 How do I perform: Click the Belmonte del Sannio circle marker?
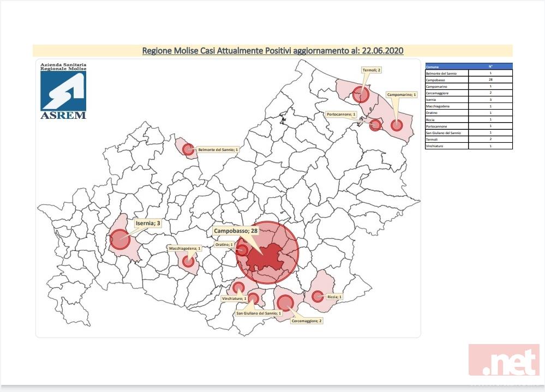click(x=189, y=149)
